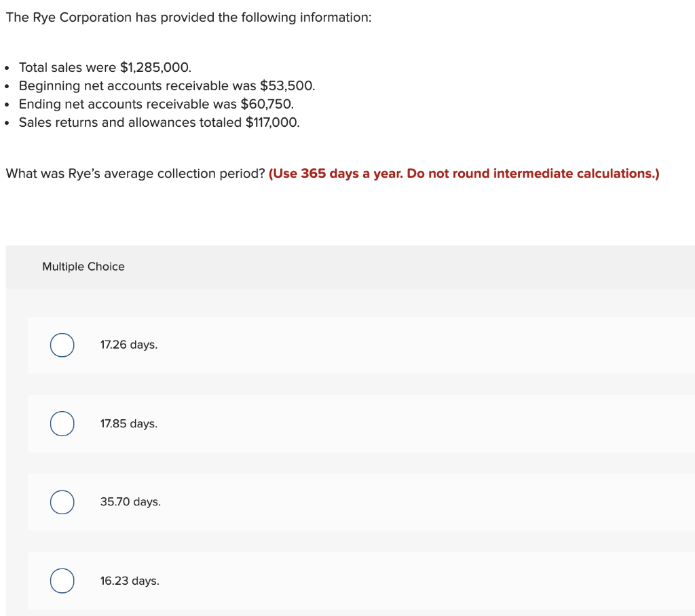Click the Multiple Choice header label
Image resolution: width=695 pixels, height=616 pixels.
click(x=83, y=267)
